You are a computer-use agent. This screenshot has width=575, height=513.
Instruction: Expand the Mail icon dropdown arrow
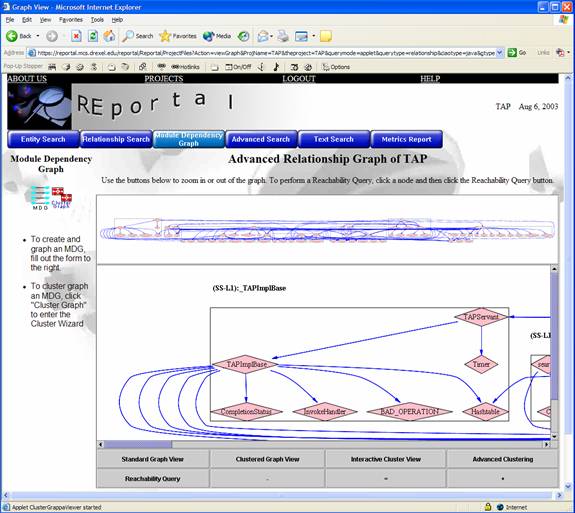[x=271, y=36]
